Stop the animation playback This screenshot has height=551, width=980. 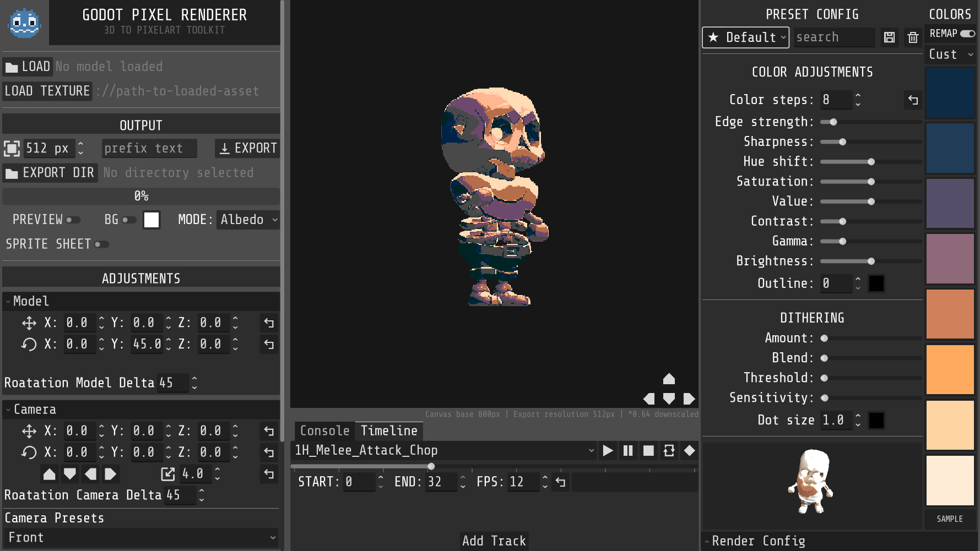648,451
